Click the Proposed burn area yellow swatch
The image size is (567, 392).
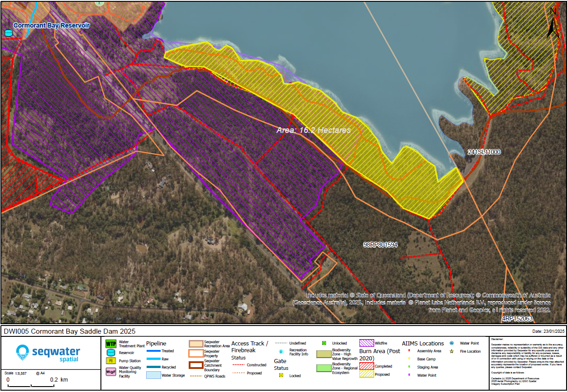[x=367, y=375]
